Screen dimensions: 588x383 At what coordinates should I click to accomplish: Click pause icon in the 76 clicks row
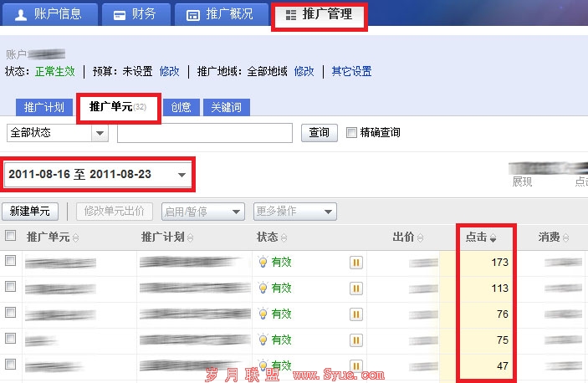[x=355, y=314]
